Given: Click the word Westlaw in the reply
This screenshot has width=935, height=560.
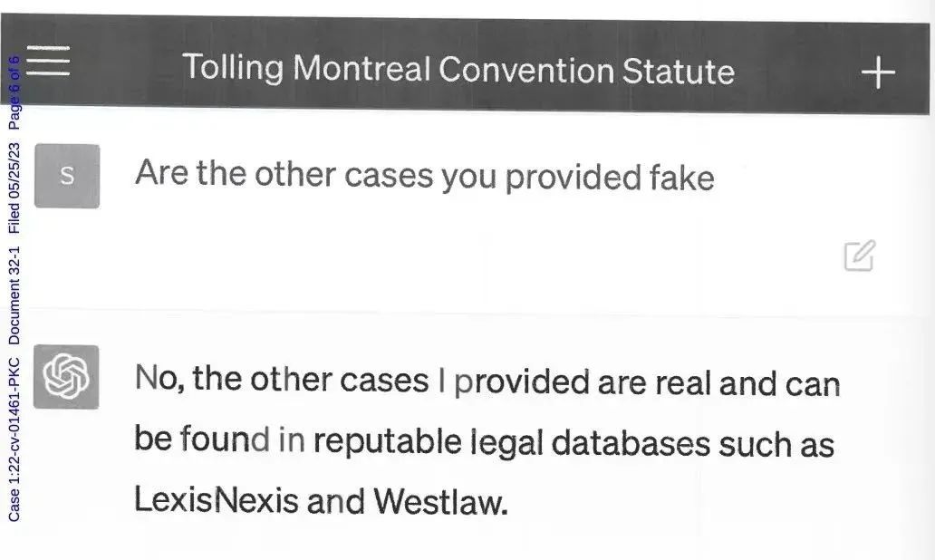Looking at the screenshot, I should (440, 501).
